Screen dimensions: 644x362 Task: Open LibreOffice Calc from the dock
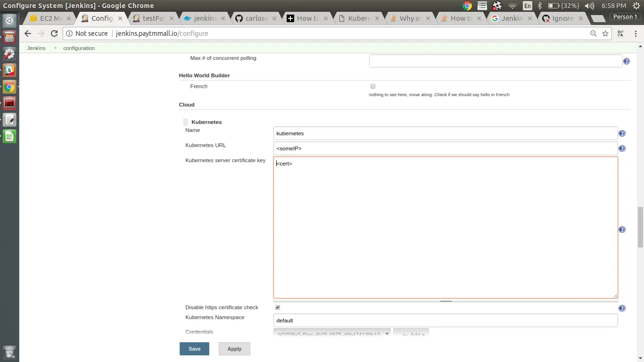[9, 136]
